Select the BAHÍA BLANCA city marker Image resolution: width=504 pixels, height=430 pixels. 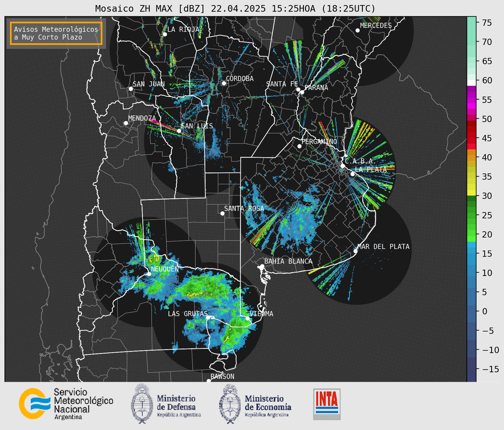point(262,266)
